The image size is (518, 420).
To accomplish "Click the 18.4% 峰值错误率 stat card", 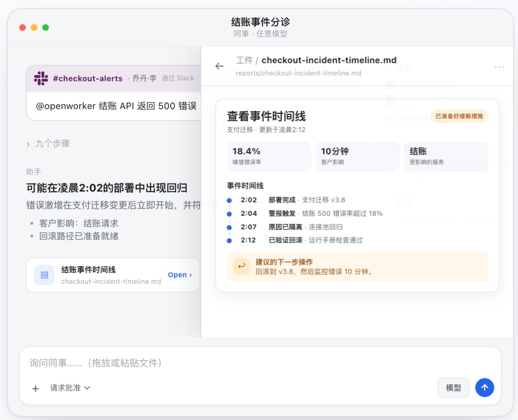I will pyautogui.click(x=269, y=156).
